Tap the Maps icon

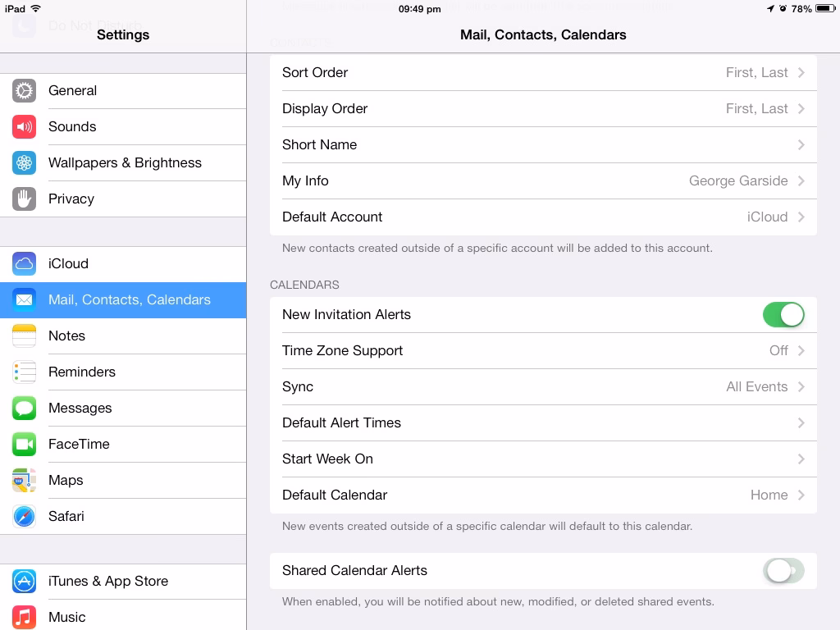click(x=24, y=480)
